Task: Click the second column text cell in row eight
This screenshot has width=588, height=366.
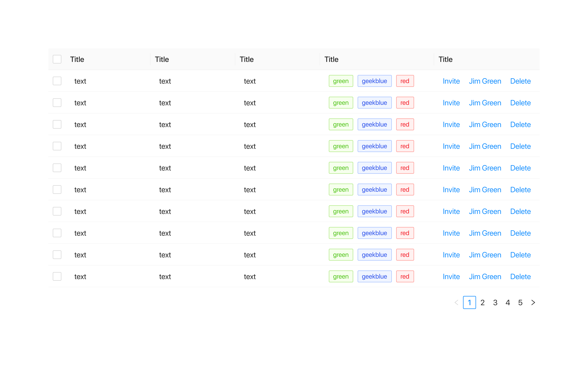Action: pyautogui.click(x=165, y=233)
